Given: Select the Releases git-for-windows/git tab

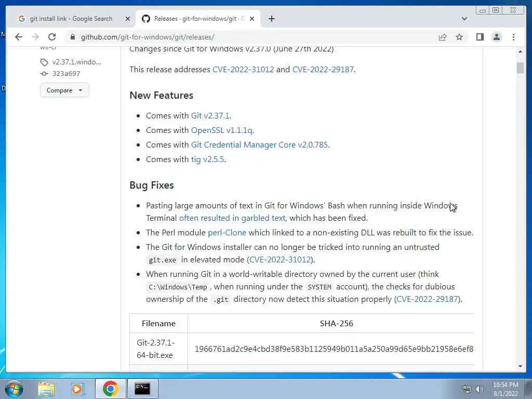Looking at the screenshot, I should coord(198,19).
